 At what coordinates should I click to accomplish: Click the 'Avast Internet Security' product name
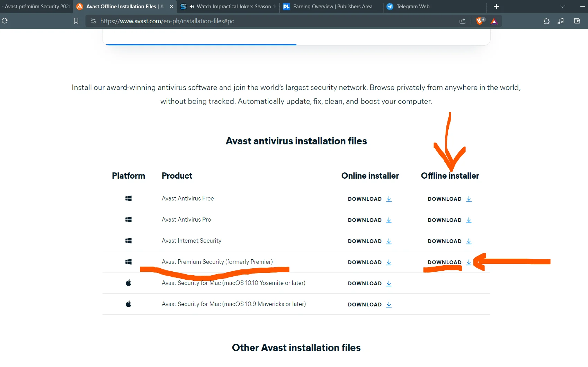click(x=191, y=241)
